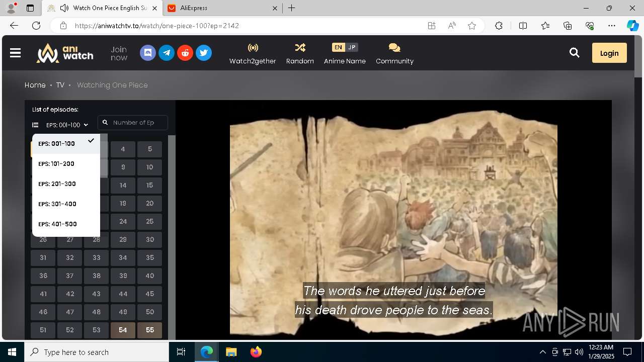
Task: Open tab actions menu icon
Action: [30, 8]
